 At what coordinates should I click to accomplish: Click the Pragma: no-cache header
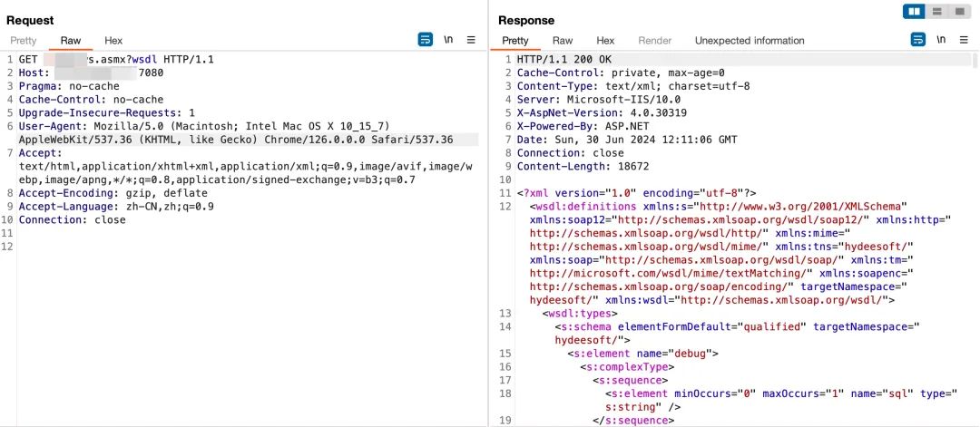[69, 86]
